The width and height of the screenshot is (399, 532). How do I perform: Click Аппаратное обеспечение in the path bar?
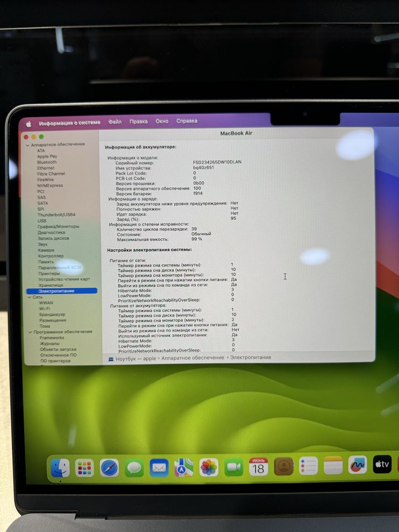[193, 358]
